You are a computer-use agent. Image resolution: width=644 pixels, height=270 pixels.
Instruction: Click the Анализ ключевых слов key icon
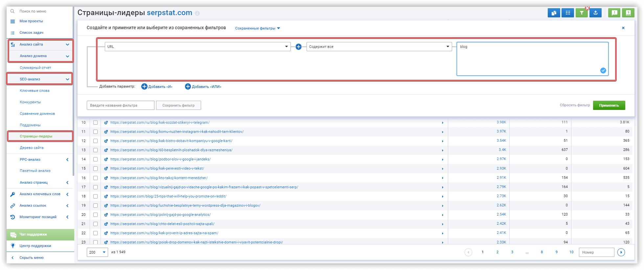click(x=12, y=194)
